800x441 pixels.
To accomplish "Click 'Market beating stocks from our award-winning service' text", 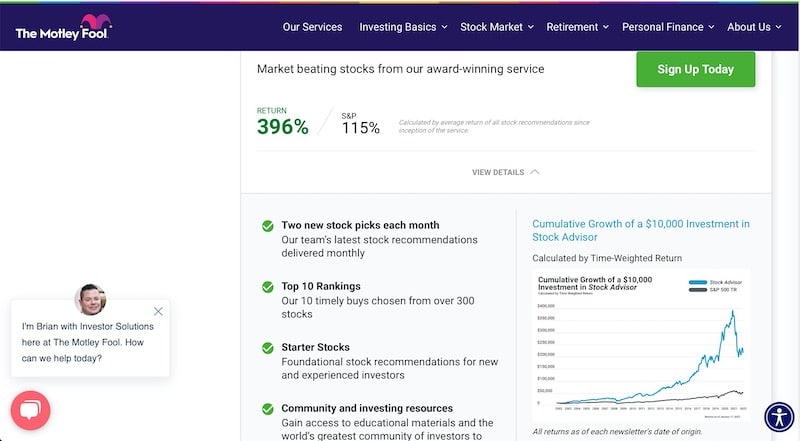I will [x=401, y=69].
